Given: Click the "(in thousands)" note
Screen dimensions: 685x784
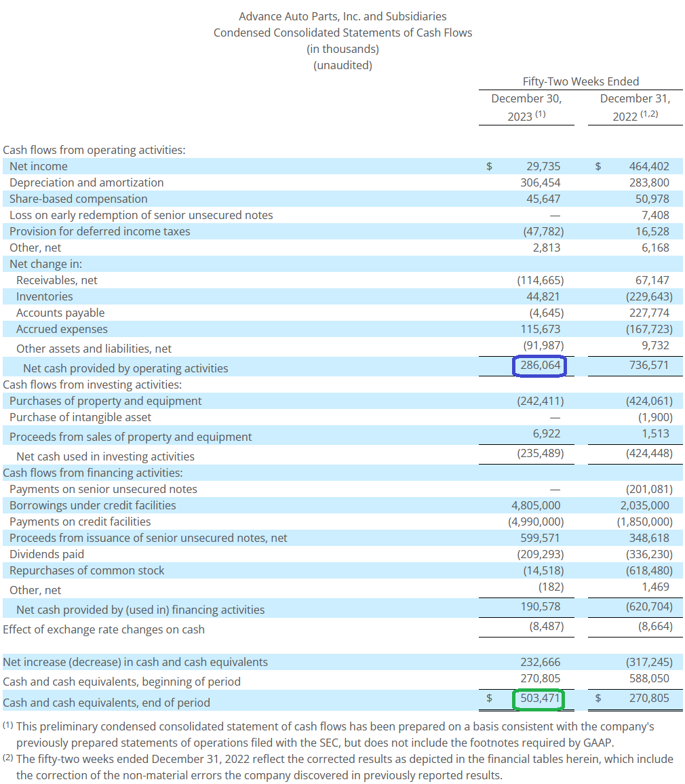Looking at the screenshot, I should click(342, 49).
